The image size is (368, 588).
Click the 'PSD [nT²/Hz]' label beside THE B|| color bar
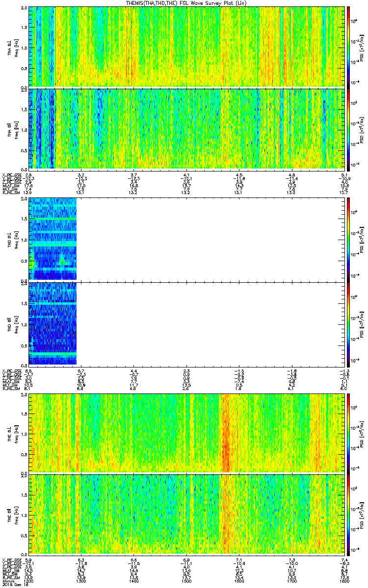click(362, 514)
